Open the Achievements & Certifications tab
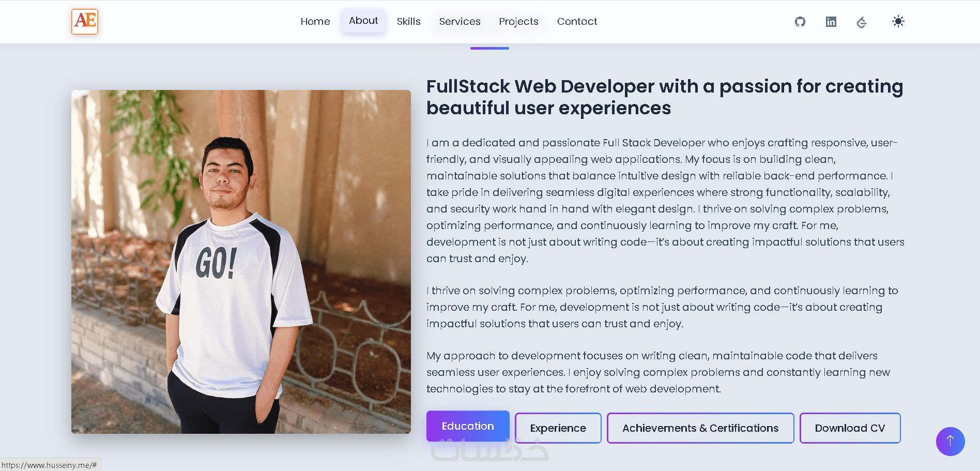The height and width of the screenshot is (471, 980). 700,428
